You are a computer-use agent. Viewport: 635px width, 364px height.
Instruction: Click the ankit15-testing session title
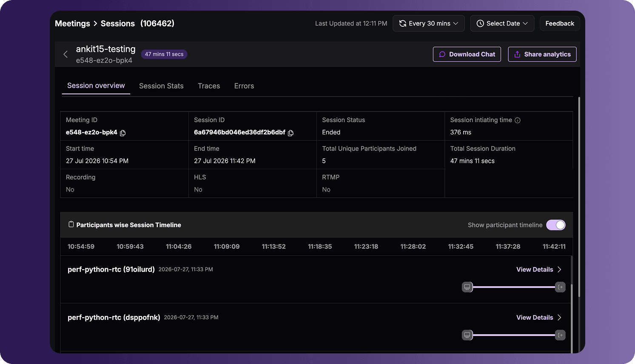105,49
